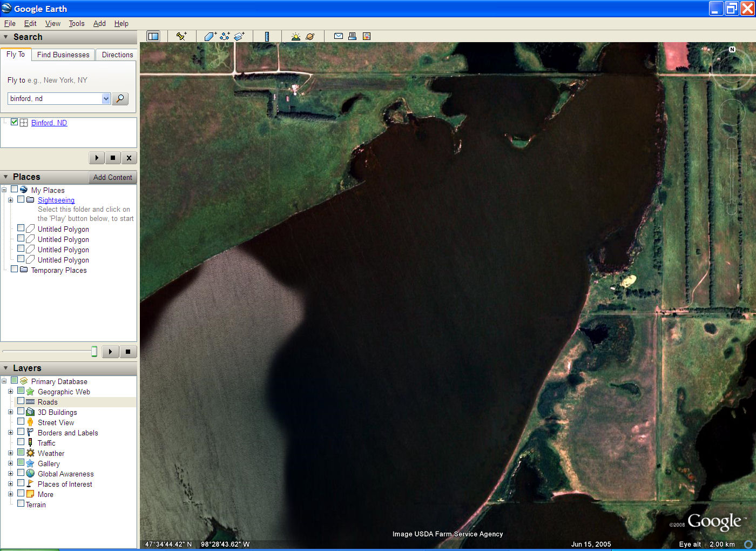Click the 3D Buildings layer icon
Screen dimensions: 756x551
[x=30, y=412]
